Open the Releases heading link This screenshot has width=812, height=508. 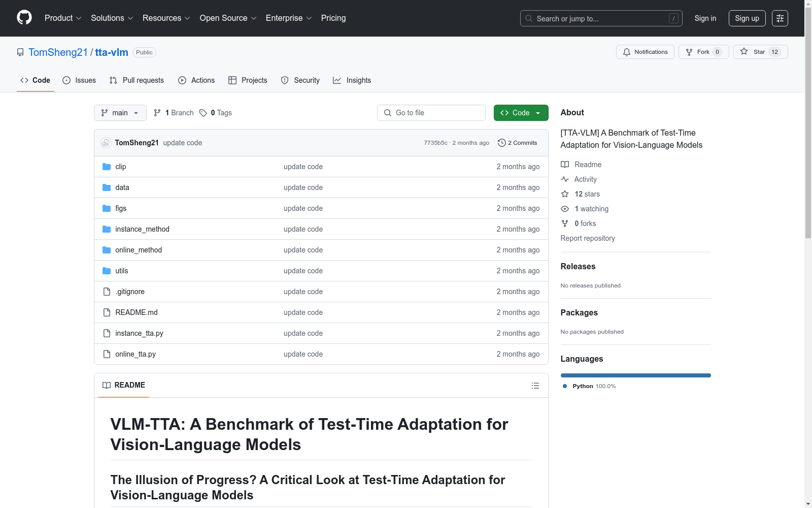pyautogui.click(x=578, y=266)
